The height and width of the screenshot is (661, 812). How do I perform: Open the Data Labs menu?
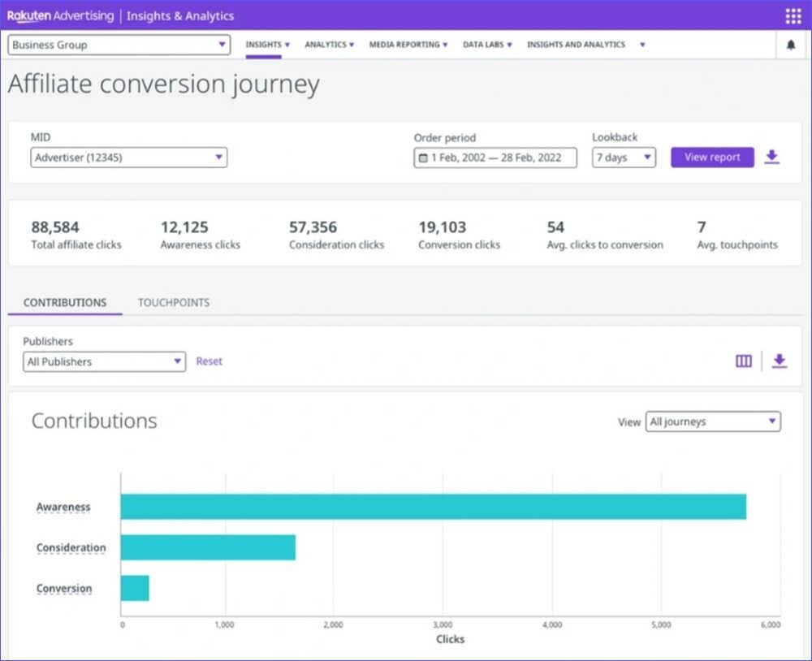[x=486, y=45]
